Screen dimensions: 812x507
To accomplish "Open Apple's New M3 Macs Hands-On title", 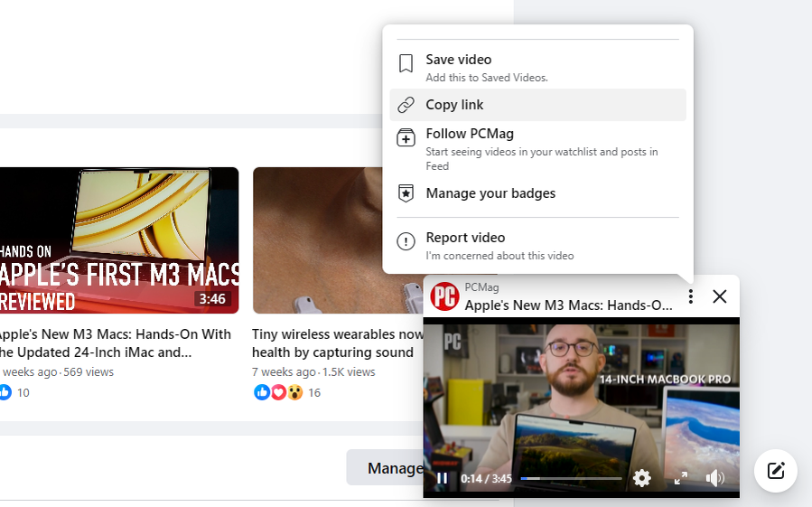I will (x=115, y=343).
